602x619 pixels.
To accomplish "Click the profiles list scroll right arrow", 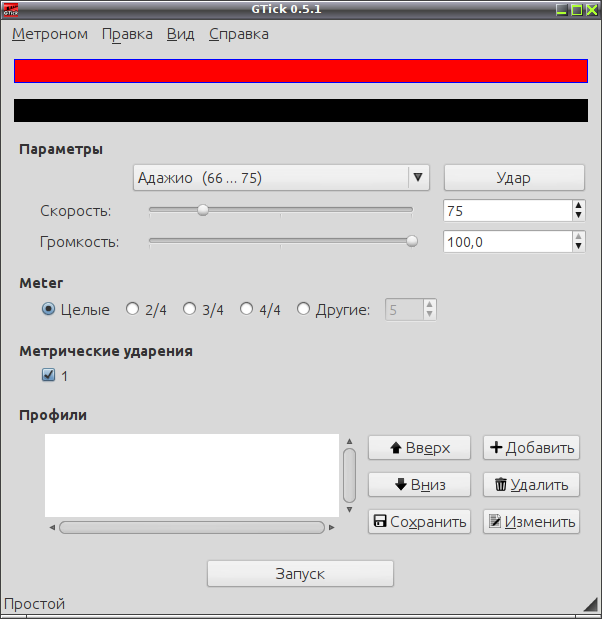I will (332, 527).
